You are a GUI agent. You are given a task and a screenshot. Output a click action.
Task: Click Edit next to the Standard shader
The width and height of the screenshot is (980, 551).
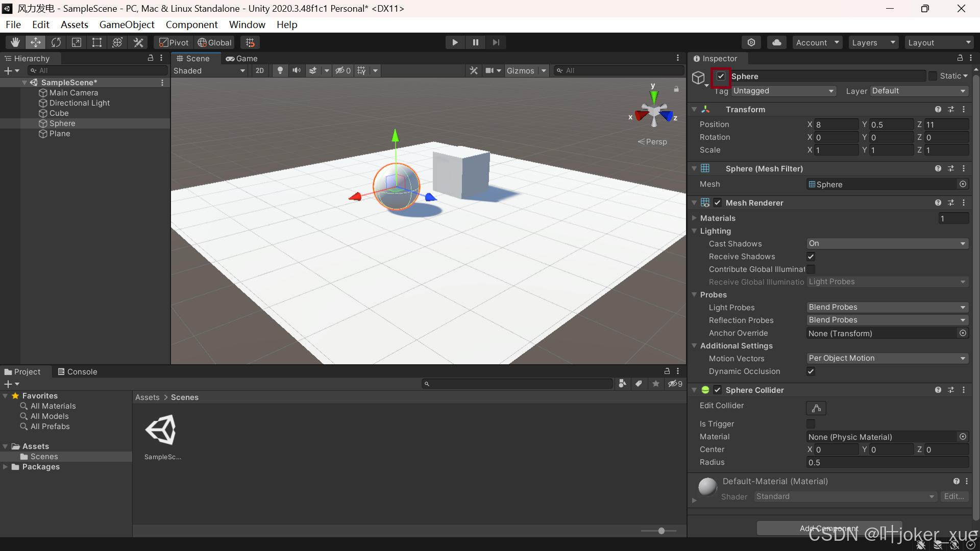point(954,496)
